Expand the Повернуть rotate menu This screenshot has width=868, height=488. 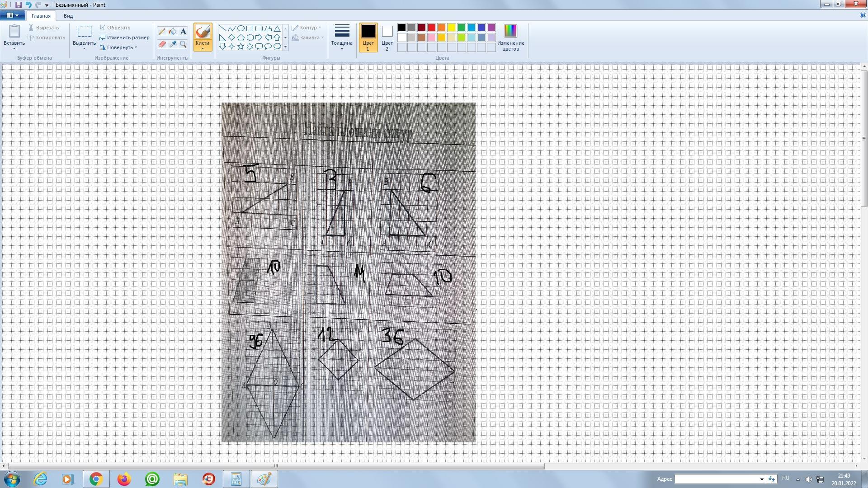point(120,47)
